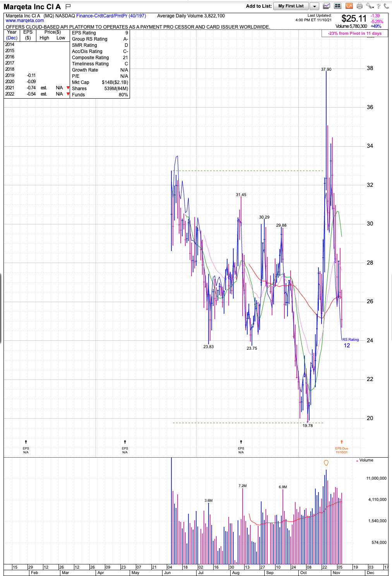Click the flag icon beside Marqeta title

coord(68,6)
